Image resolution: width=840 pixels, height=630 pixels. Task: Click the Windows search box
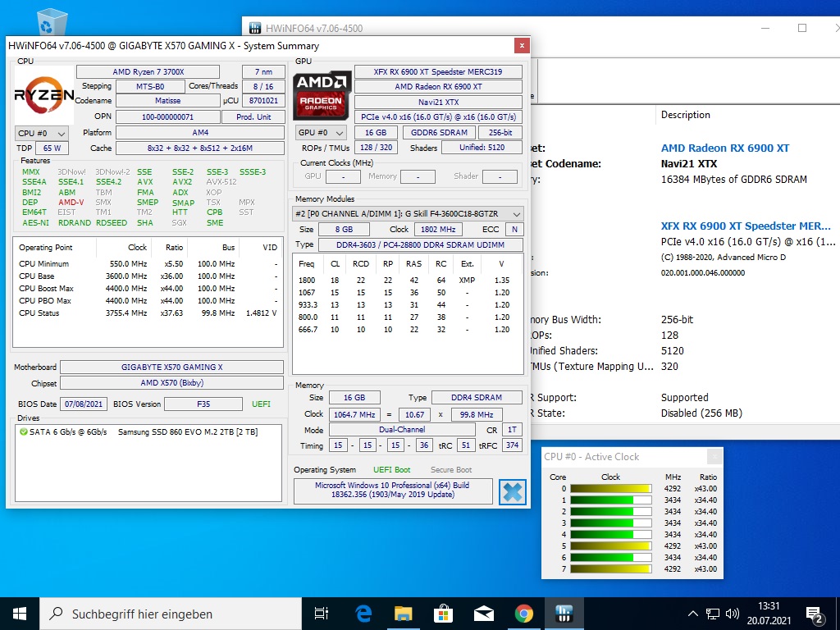[171, 614]
